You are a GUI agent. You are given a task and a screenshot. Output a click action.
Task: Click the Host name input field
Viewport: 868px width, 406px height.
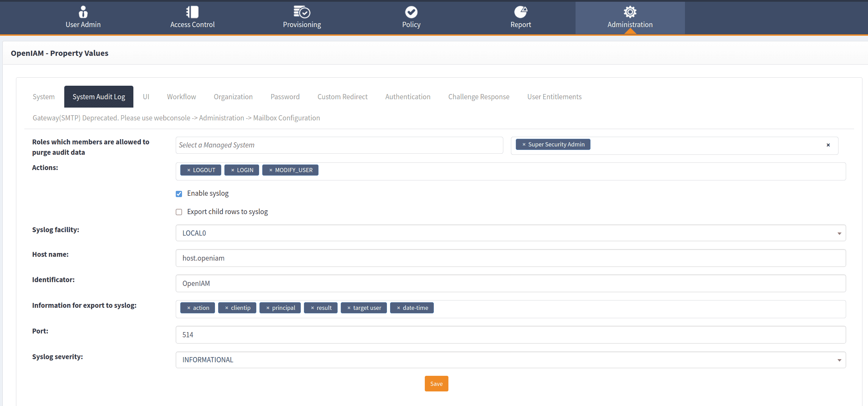point(511,258)
